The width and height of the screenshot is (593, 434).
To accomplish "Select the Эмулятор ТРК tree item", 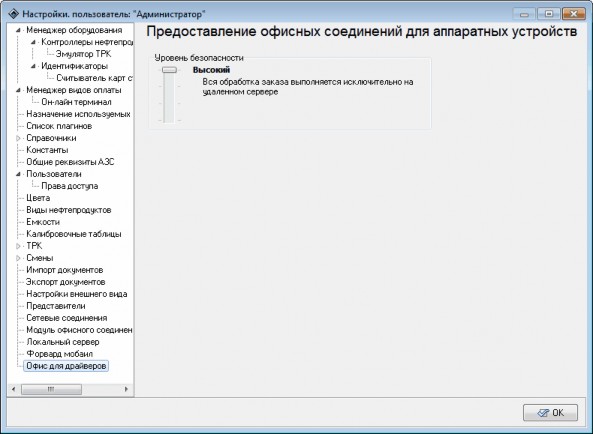I will click(x=84, y=54).
